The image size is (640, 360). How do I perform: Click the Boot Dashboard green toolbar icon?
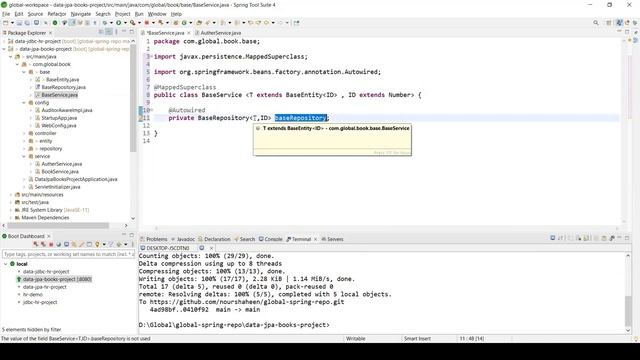55,23
